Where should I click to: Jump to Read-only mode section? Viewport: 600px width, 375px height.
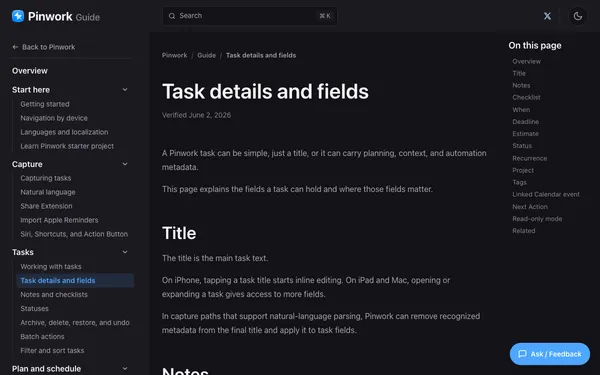[537, 219]
